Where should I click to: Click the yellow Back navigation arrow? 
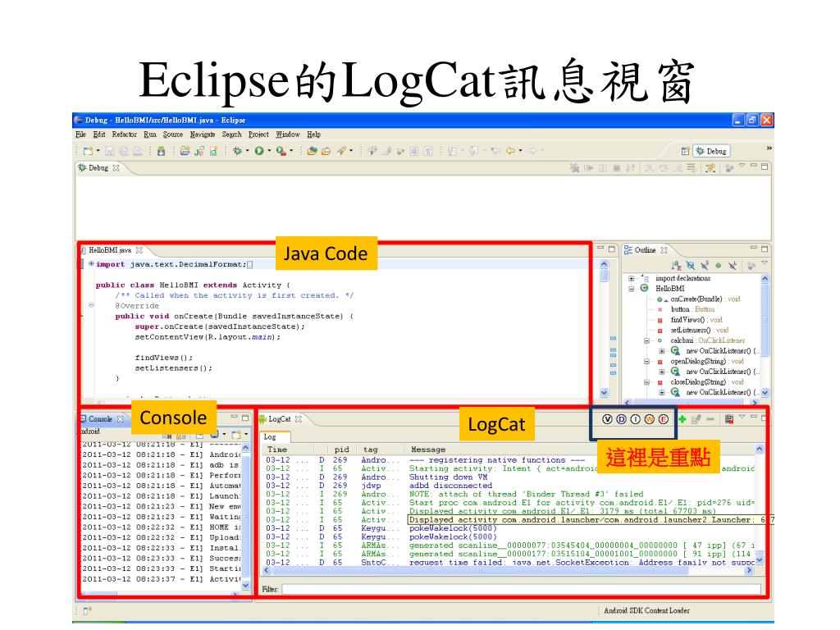click(x=510, y=151)
